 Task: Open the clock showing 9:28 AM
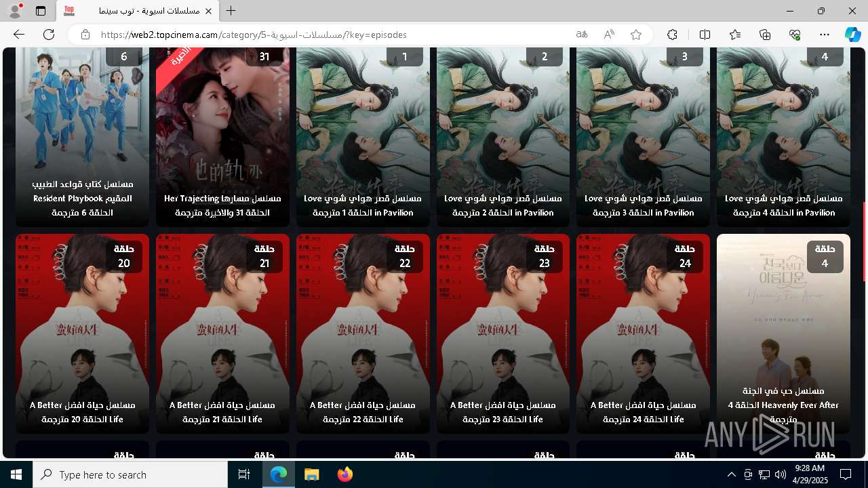click(x=810, y=474)
